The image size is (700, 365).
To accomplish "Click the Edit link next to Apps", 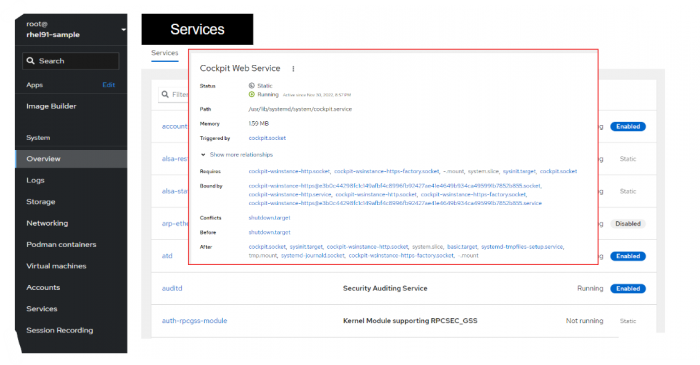I will click(x=108, y=85).
